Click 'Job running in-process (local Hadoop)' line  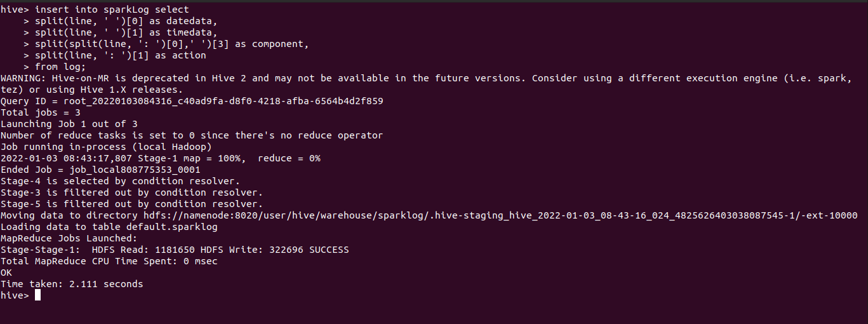pos(106,147)
